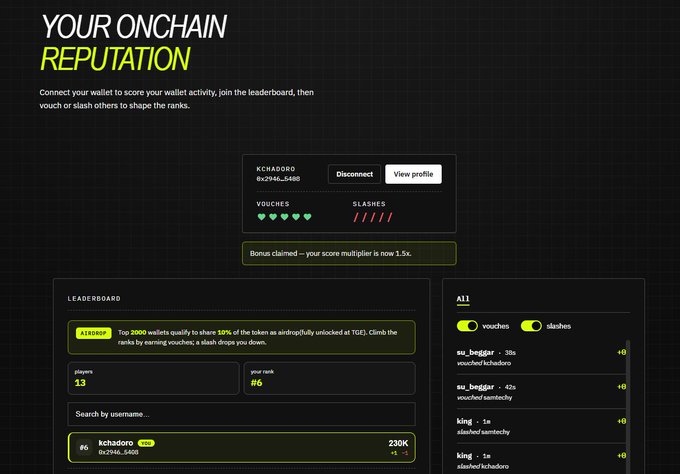Click the activity feed scrollbar
This screenshot has width=680, height=474.
(x=628, y=406)
